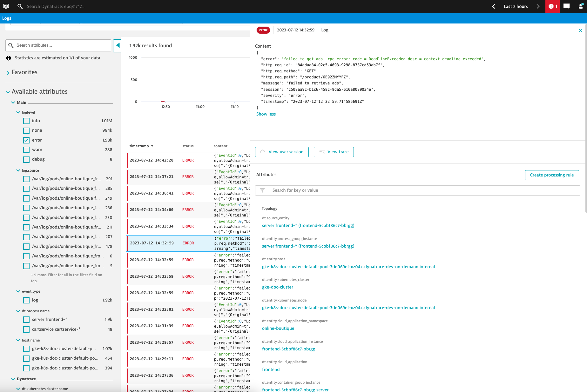The width and height of the screenshot is (587, 392).
Task: Open dt.source_entity server frontend link
Action: [308, 226]
